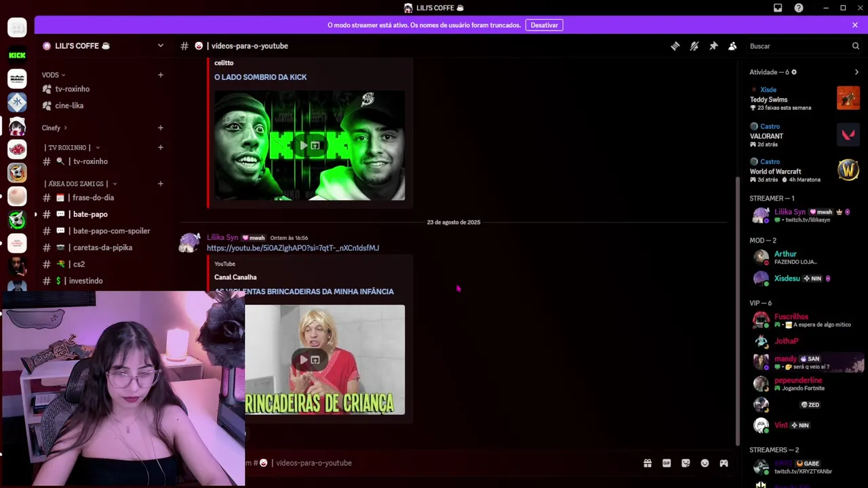Screen dimensions: 868x488
Task: Open the GIF picker icon
Action: (x=667, y=463)
